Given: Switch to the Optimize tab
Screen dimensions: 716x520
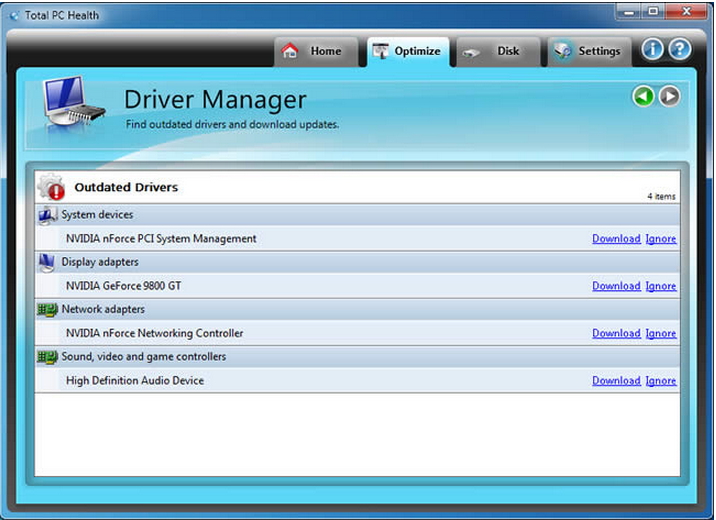Looking at the screenshot, I should (408, 52).
